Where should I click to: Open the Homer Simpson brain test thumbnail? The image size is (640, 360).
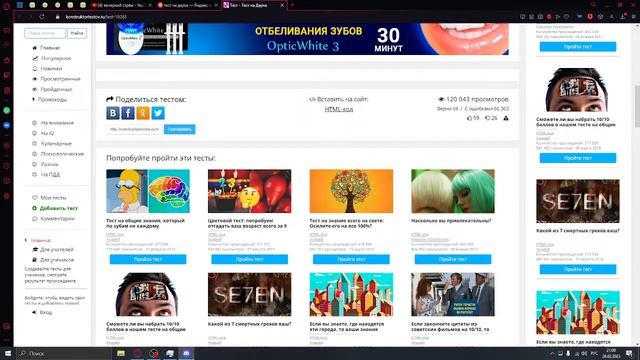(148, 191)
